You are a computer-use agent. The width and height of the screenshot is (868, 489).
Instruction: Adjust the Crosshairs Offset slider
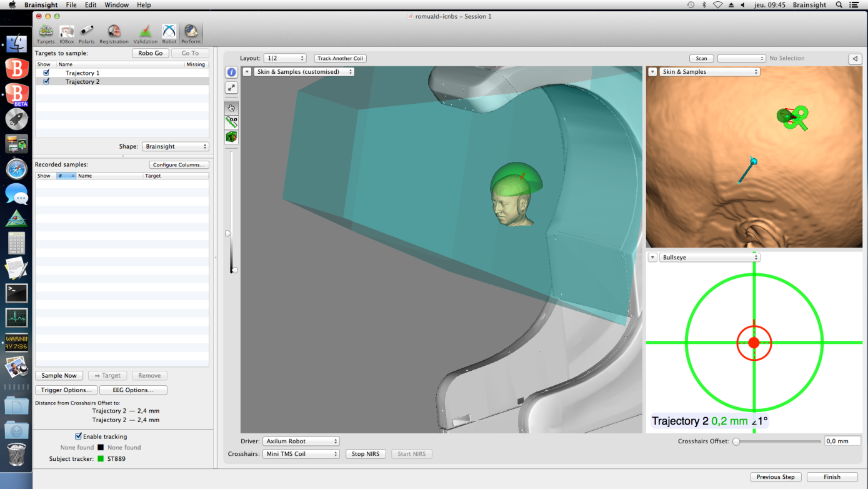point(778,441)
